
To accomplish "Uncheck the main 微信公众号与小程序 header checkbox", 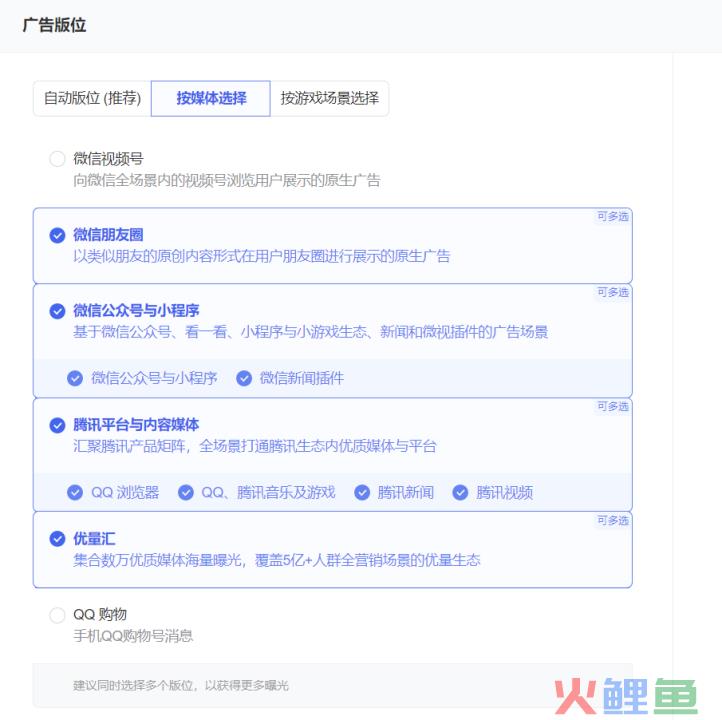I will click(x=57, y=311).
